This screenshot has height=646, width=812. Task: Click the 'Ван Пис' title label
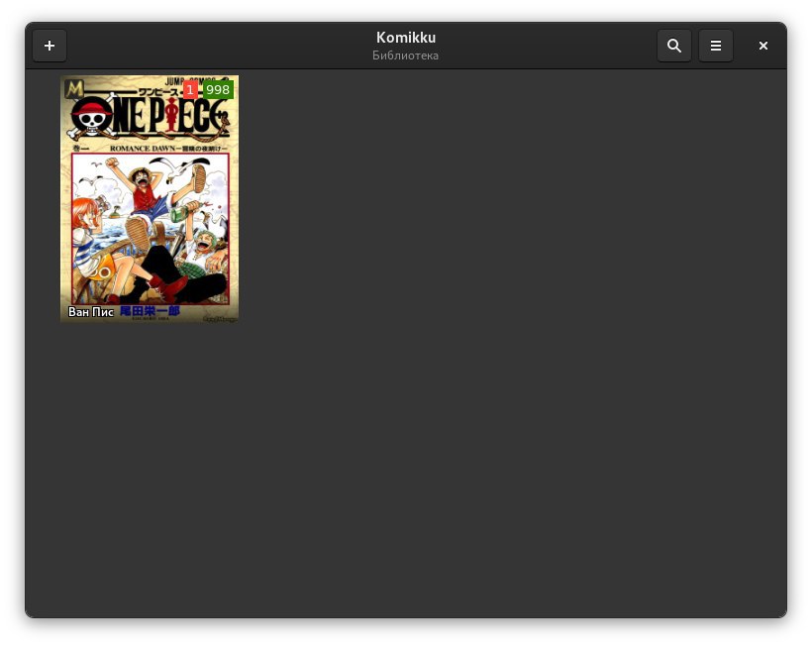(91, 311)
